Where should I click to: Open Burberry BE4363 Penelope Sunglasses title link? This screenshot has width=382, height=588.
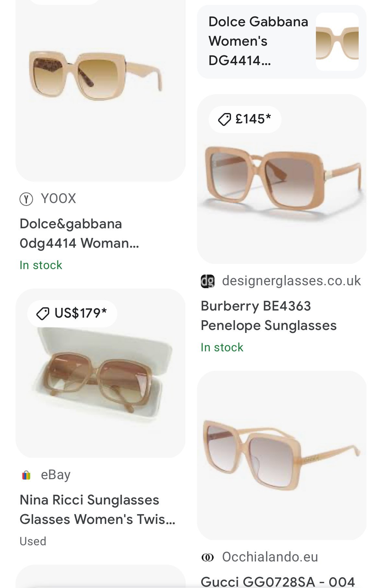(x=269, y=316)
